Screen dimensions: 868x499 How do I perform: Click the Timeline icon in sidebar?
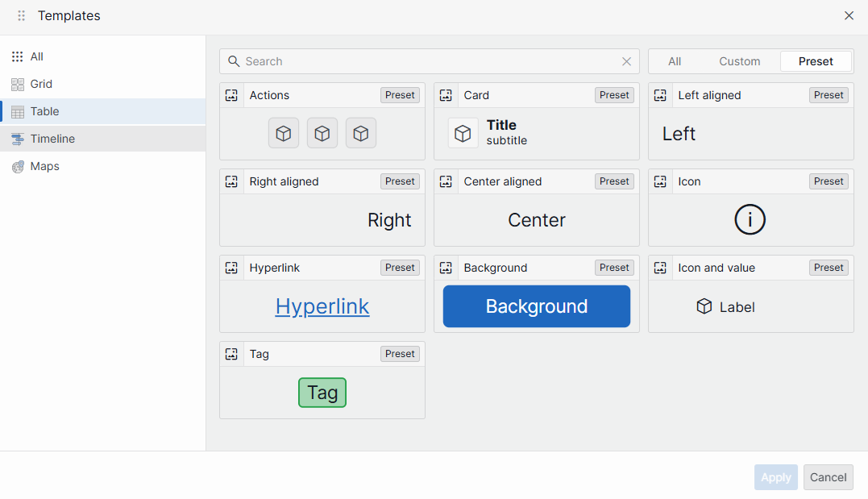coord(17,139)
